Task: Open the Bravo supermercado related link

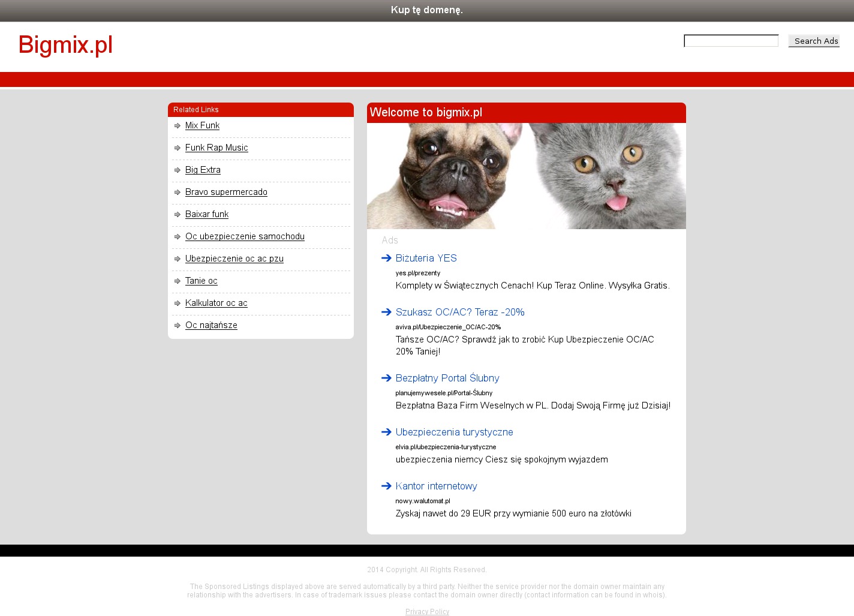Action: (x=226, y=193)
